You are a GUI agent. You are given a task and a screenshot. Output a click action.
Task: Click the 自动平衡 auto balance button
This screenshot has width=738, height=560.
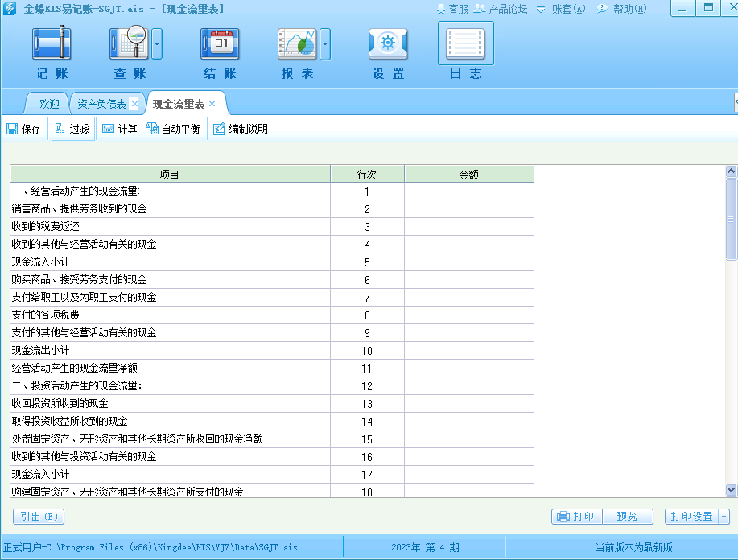tap(173, 129)
